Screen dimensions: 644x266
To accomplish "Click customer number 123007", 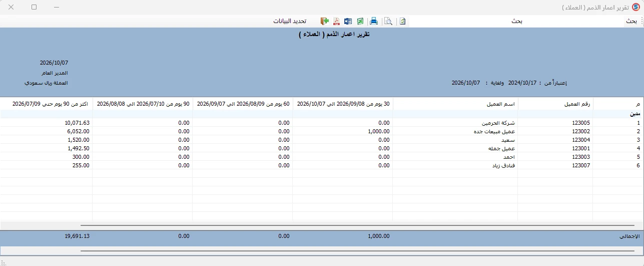I will pyautogui.click(x=581, y=165).
